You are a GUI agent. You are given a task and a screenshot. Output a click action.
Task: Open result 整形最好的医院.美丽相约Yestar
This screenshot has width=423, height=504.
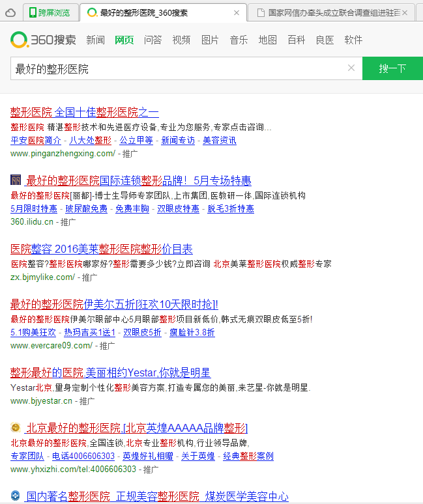[111, 373]
